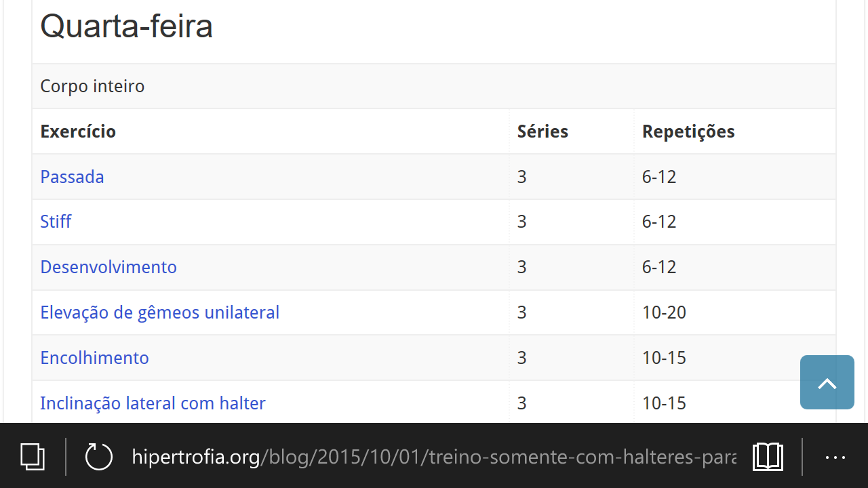
Task: Click the Séries column header
Action: pos(542,131)
